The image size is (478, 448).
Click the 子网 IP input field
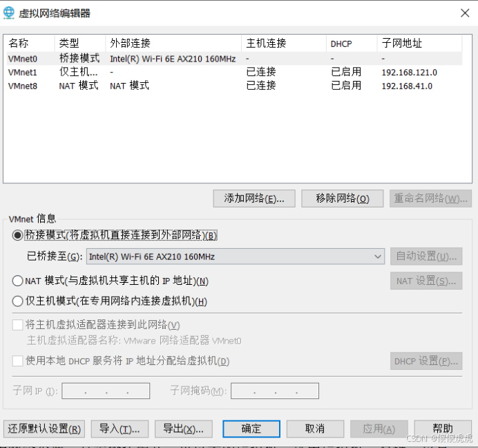coord(106,391)
